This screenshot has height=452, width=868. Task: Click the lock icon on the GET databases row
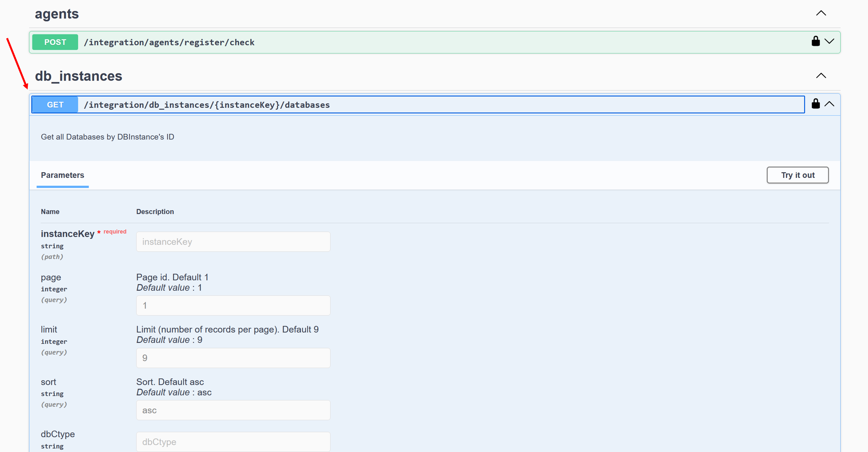pyautogui.click(x=815, y=104)
